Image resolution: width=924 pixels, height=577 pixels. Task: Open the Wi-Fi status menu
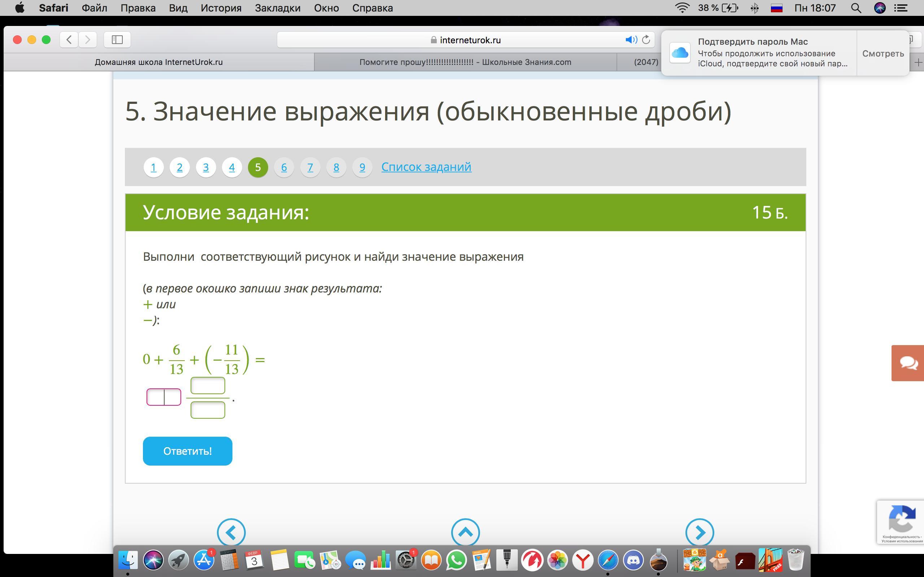click(682, 8)
